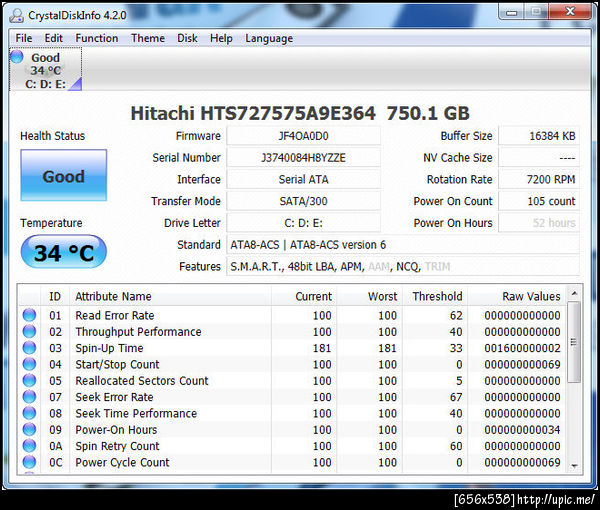
Task: Click status orb for Spin-Up Time
Action: tap(29, 348)
